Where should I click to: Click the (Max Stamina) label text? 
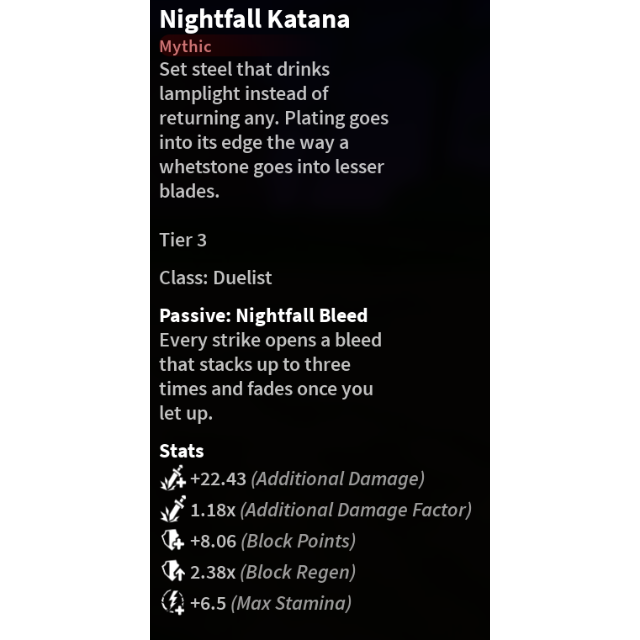click(x=291, y=603)
